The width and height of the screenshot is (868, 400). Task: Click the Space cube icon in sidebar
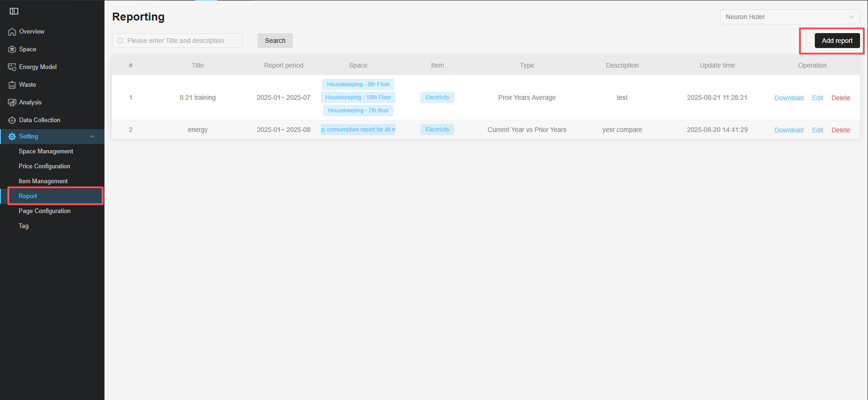click(12, 49)
